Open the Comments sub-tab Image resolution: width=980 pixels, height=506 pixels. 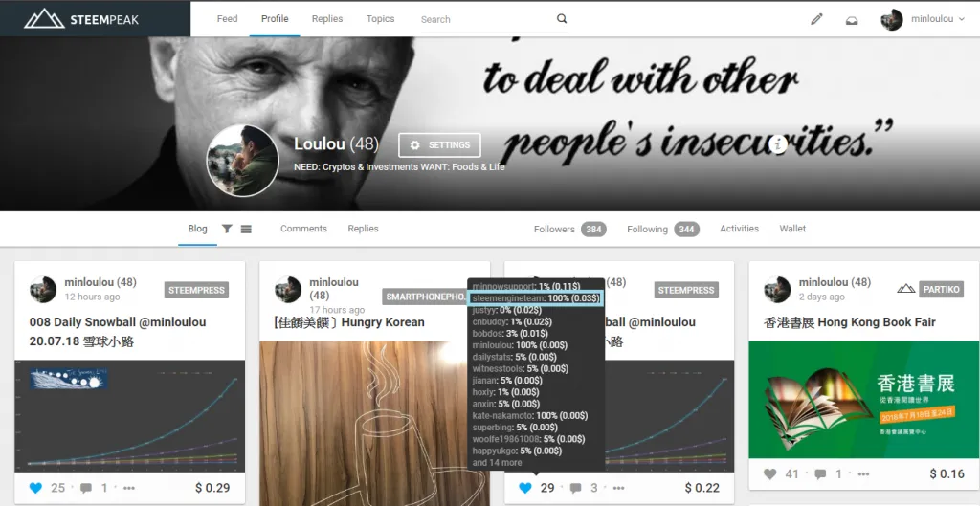tap(303, 229)
